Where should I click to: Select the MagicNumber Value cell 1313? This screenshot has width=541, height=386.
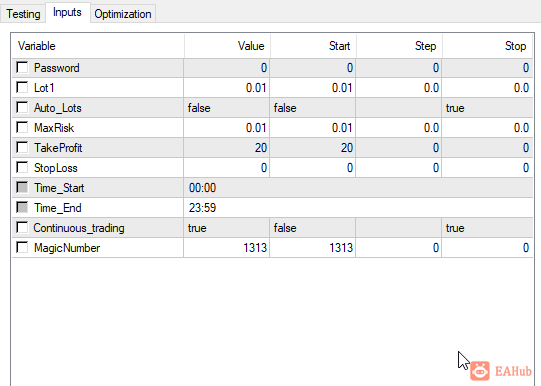tap(227, 248)
